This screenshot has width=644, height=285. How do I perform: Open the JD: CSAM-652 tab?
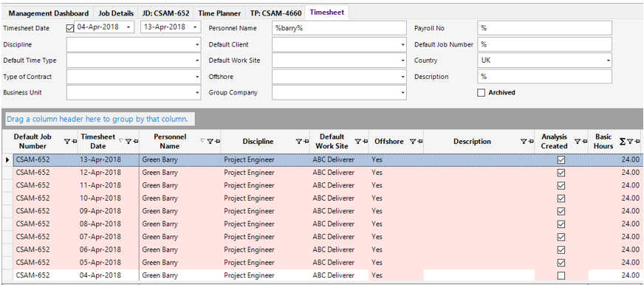(166, 13)
